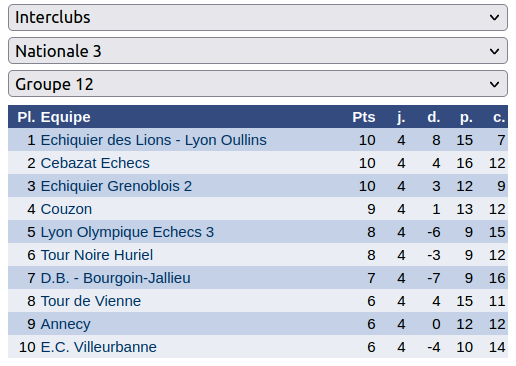
Task: Click the Equipe column header
Action: (65, 117)
